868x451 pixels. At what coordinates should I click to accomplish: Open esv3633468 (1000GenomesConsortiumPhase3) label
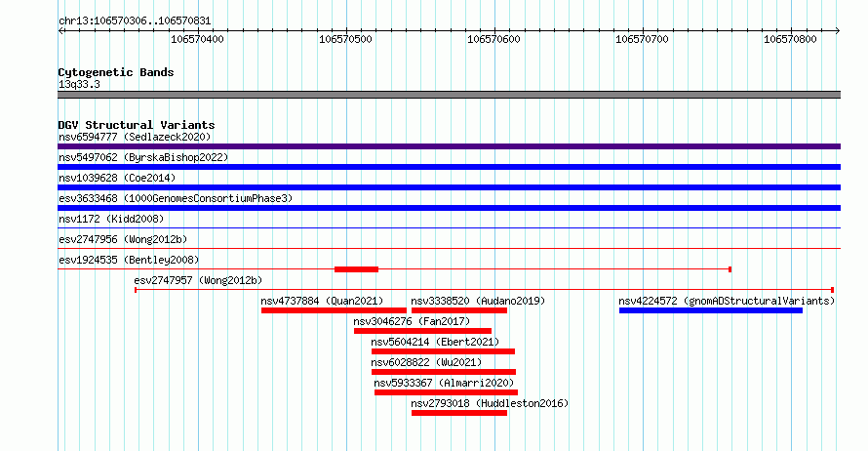[176, 198]
